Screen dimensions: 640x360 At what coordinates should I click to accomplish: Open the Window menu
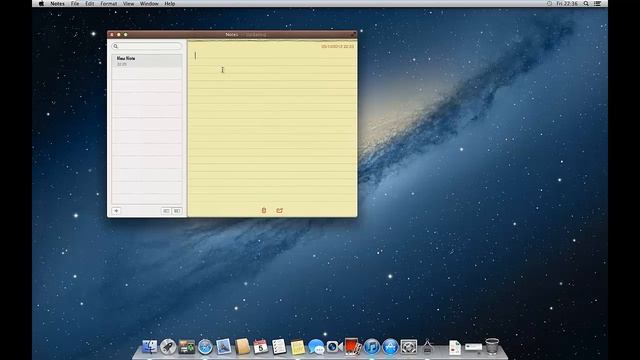[149, 3]
